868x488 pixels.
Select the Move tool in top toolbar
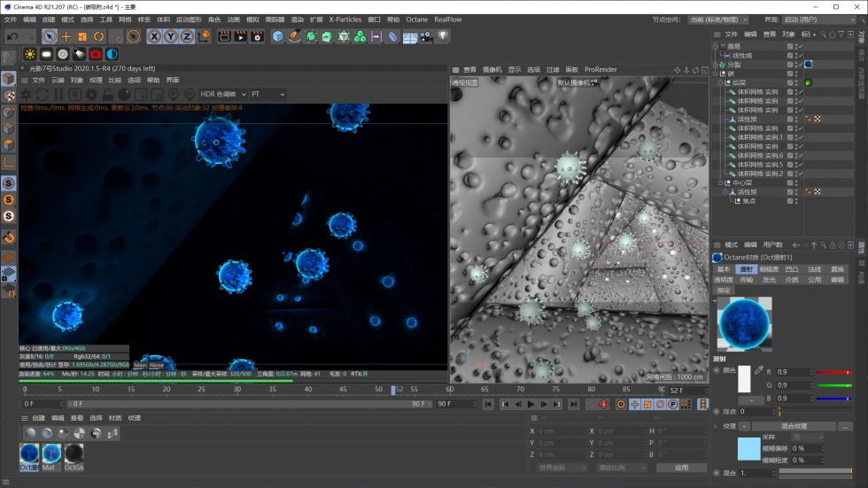pos(66,36)
